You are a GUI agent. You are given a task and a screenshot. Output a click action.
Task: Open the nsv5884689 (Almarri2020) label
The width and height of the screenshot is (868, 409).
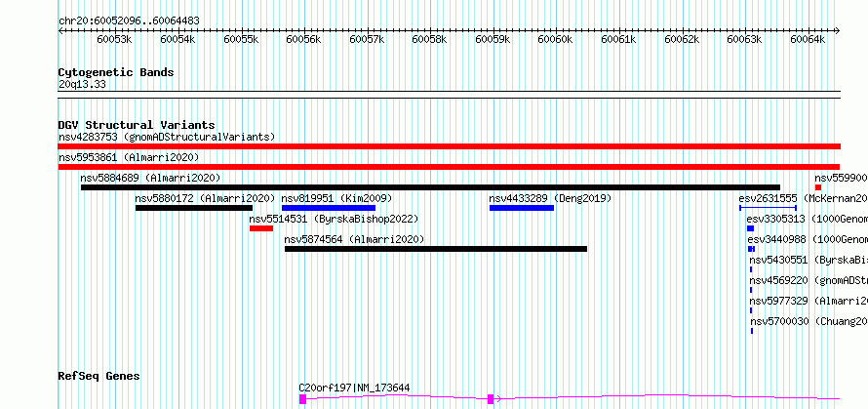pos(150,178)
